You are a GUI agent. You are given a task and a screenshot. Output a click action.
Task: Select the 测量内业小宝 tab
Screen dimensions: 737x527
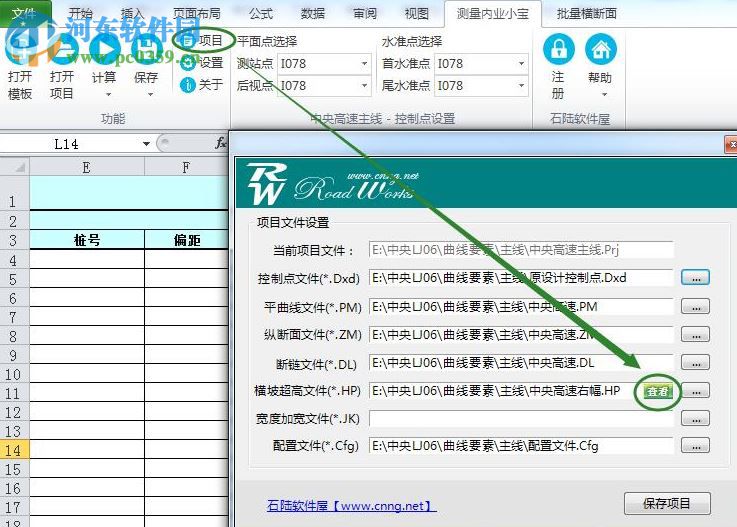pos(493,14)
